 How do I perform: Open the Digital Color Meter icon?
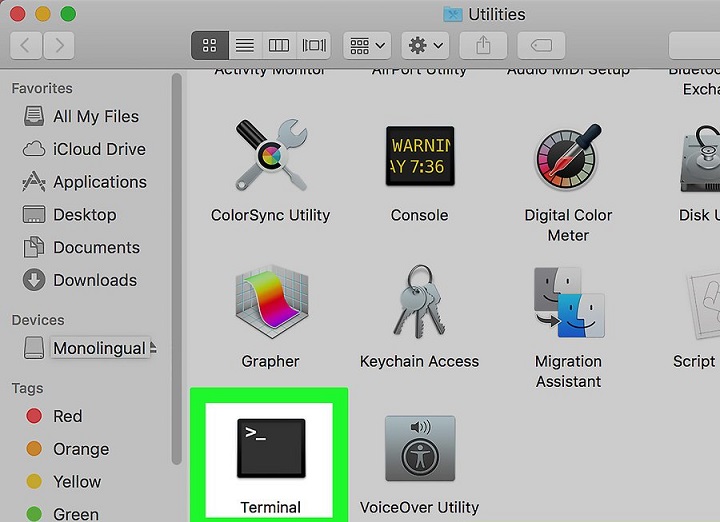coord(568,156)
